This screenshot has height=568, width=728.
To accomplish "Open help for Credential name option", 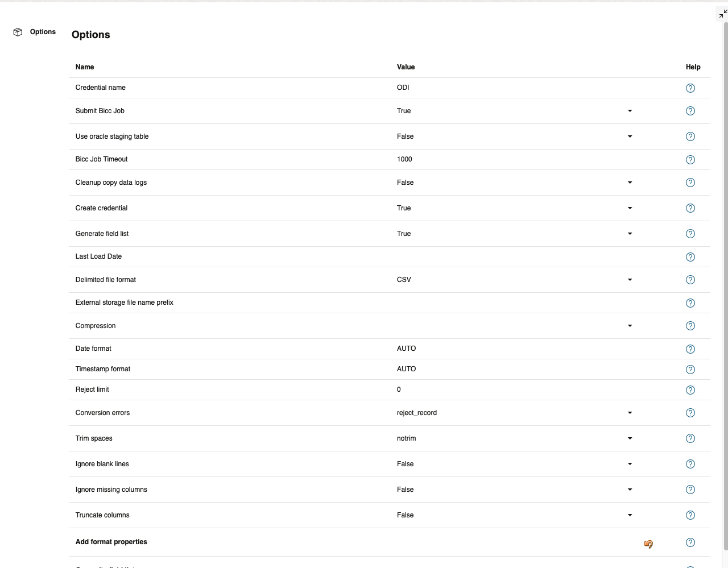I will pos(690,88).
